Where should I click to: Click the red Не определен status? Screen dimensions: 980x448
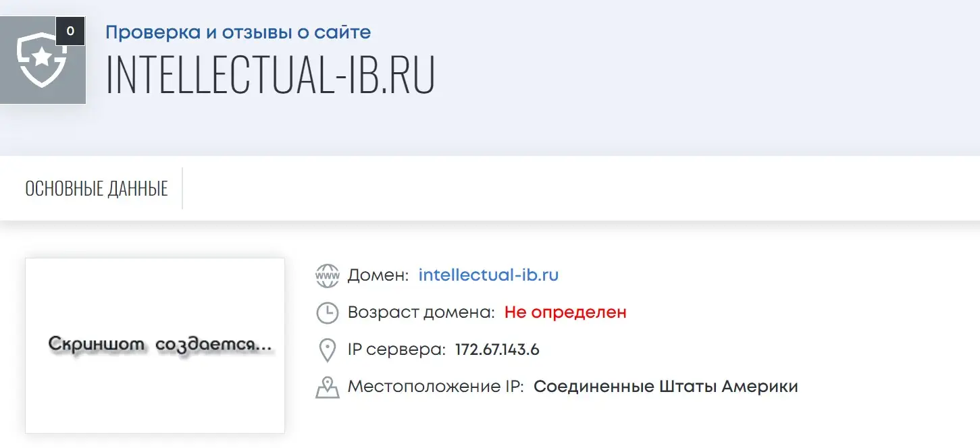click(x=565, y=312)
